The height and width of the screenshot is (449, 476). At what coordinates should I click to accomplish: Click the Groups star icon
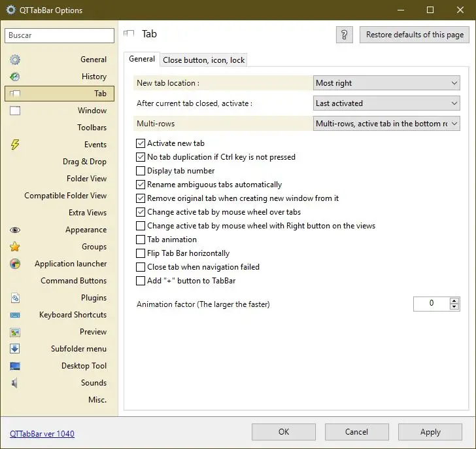coord(15,247)
